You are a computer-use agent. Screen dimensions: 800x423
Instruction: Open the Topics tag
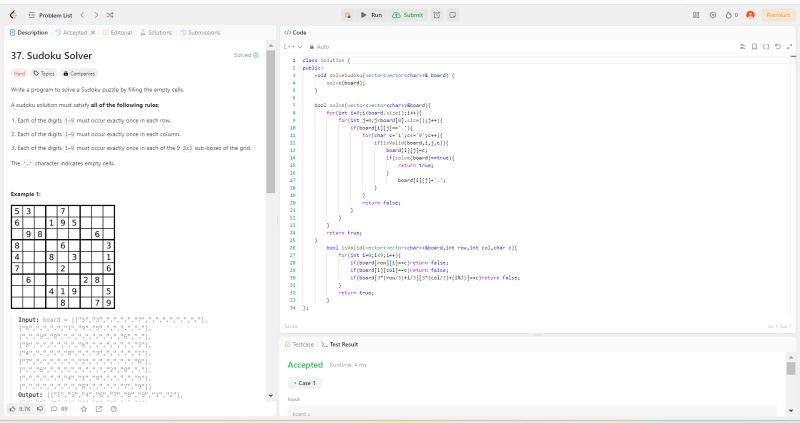(44, 74)
